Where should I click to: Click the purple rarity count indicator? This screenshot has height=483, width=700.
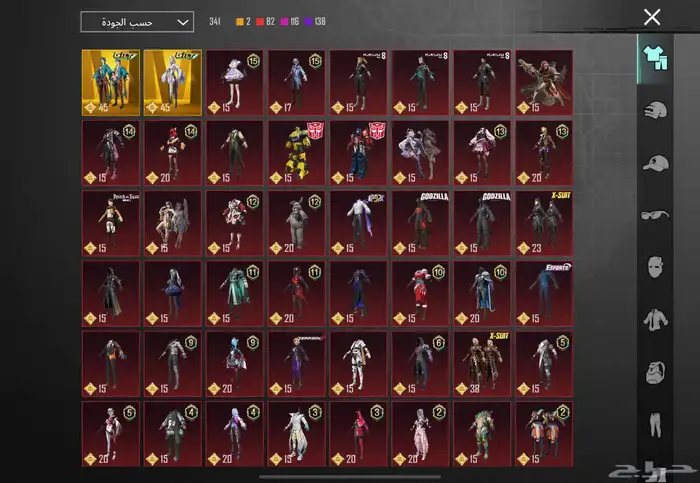point(311,22)
